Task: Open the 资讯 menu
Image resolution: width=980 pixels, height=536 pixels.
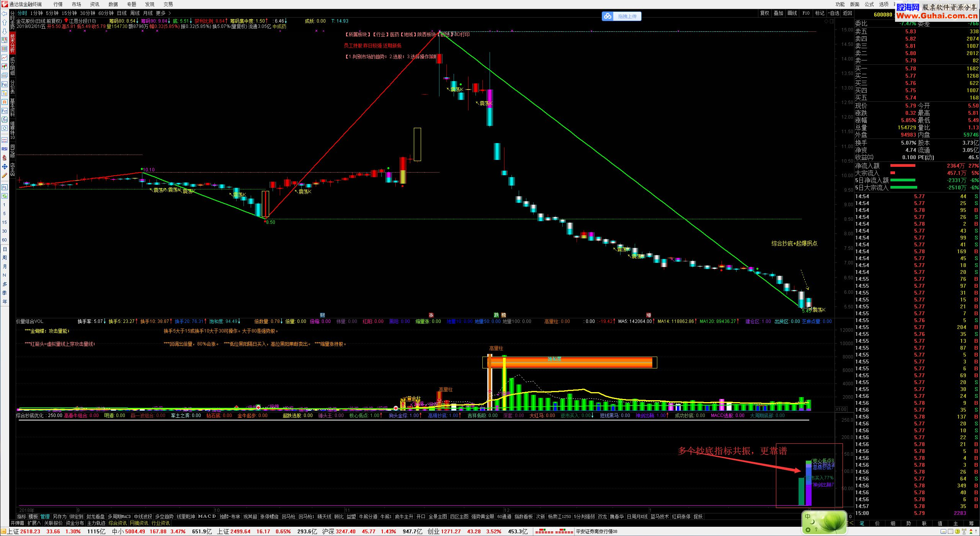Action: (x=95, y=4)
